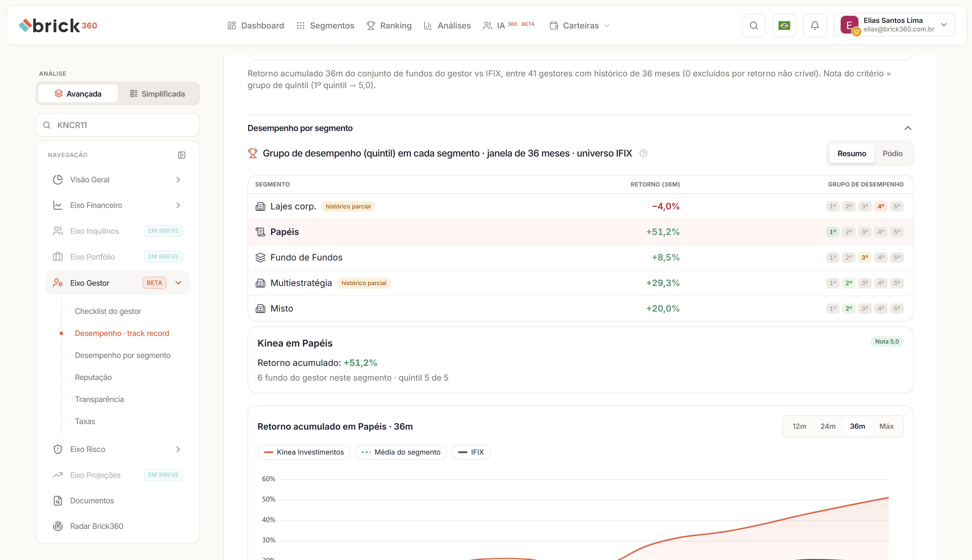Click the highlighted 3º quintile badge for Fundo de Fundos
This screenshot has height=560, width=972.
point(865,257)
